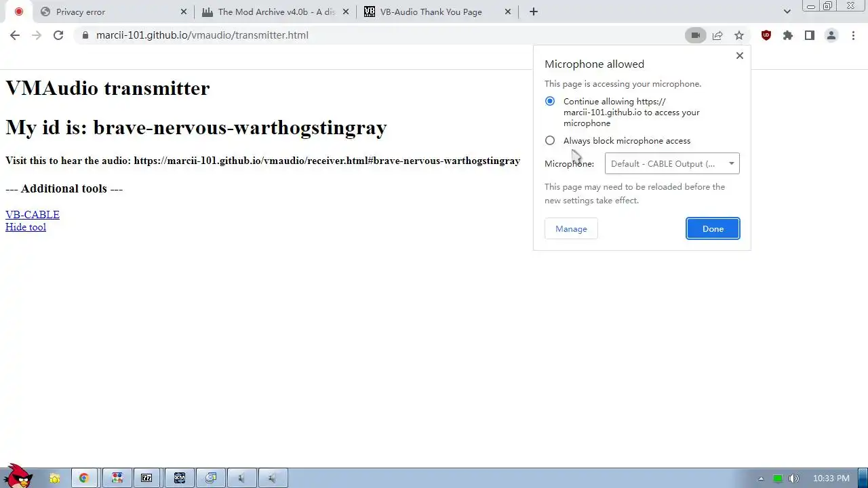
Task: Share this page using the share icon
Action: [717, 35]
